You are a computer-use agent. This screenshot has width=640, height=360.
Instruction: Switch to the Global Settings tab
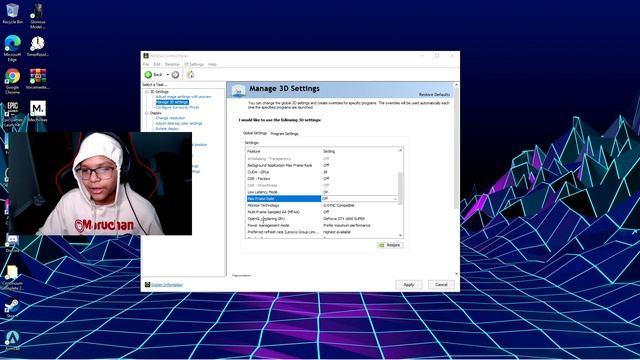[x=255, y=133]
